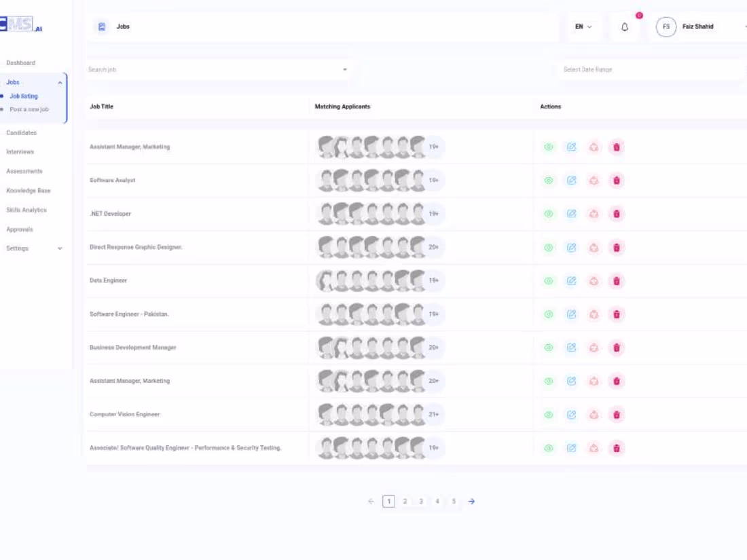Click the Select Date Range field

coord(652,69)
